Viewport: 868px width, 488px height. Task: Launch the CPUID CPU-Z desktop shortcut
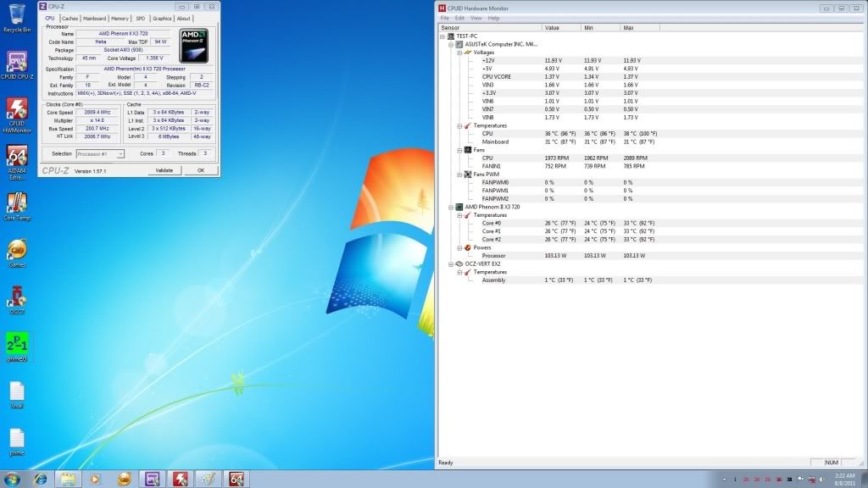17,64
